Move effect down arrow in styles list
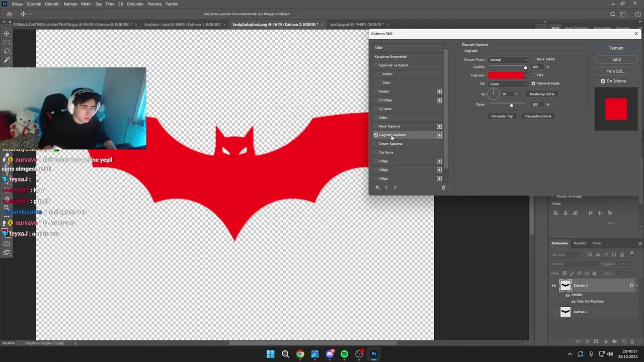Image resolution: width=644 pixels, height=362 pixels. click(x=395, y=188)
